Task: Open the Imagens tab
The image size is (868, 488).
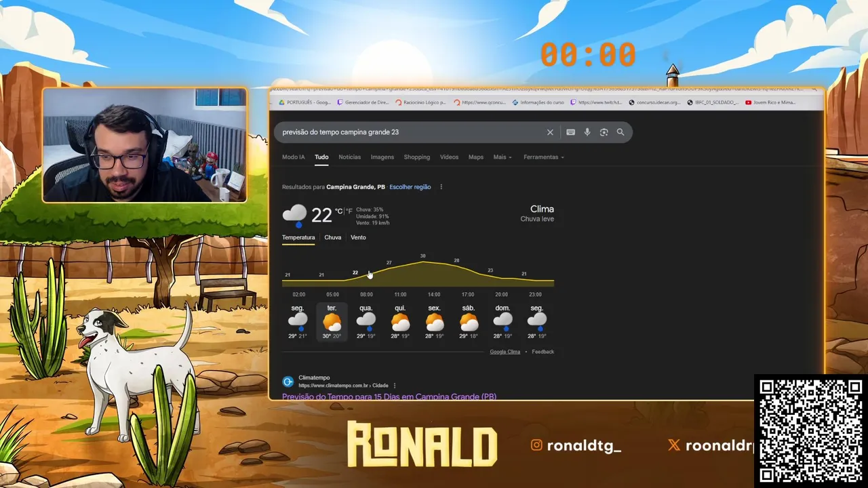Action: pos(382,157)
